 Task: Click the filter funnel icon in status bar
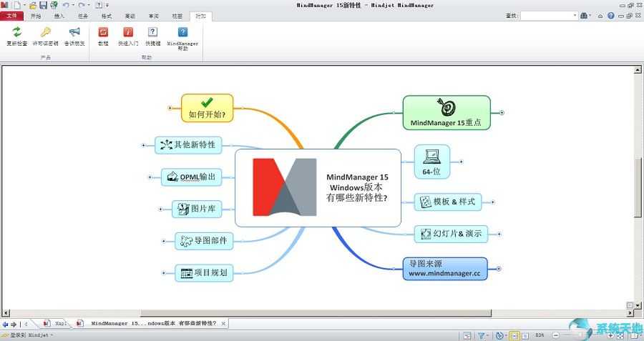pos(482,336)
